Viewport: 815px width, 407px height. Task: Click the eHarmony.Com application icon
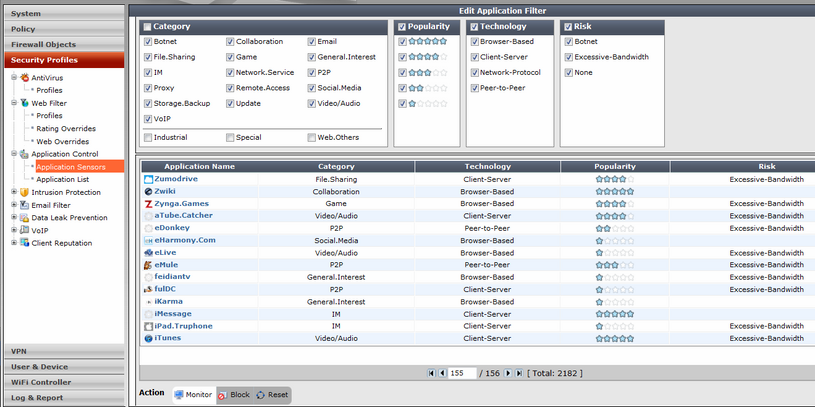click(149, 241)
